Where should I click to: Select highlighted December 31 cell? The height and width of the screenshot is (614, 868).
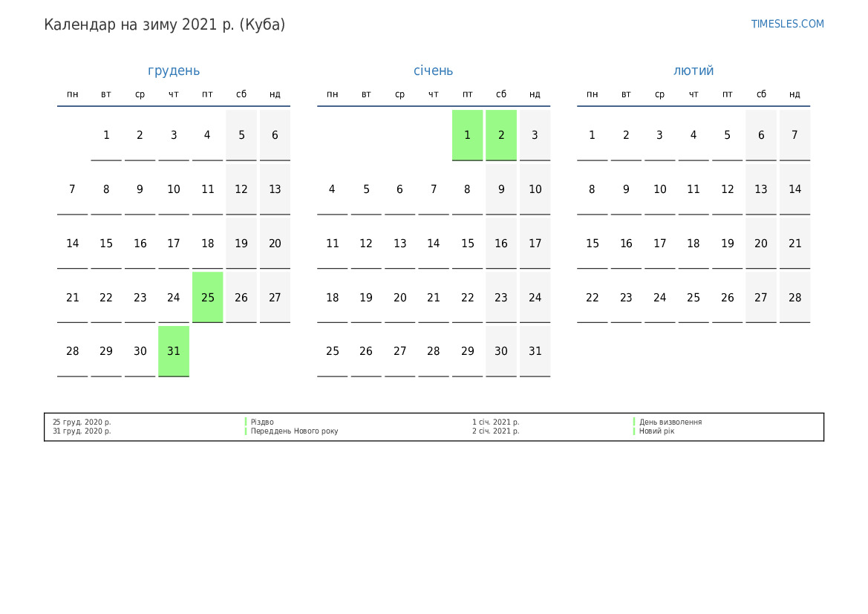[174, 351]
